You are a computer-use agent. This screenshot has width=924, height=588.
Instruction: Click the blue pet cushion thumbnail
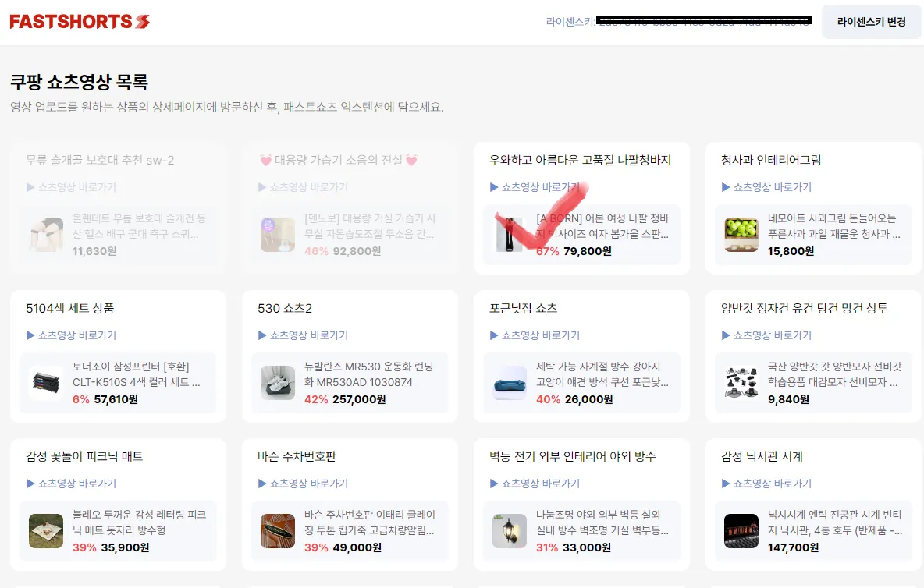point(510,383)
